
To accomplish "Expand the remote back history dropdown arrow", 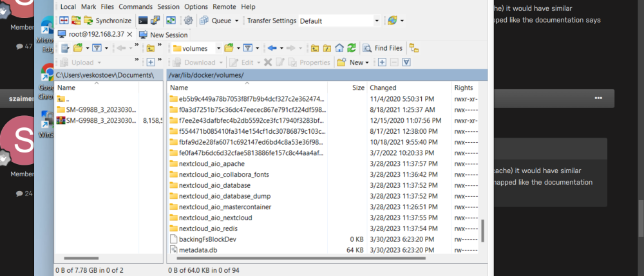I will click(x=281, y=48).
